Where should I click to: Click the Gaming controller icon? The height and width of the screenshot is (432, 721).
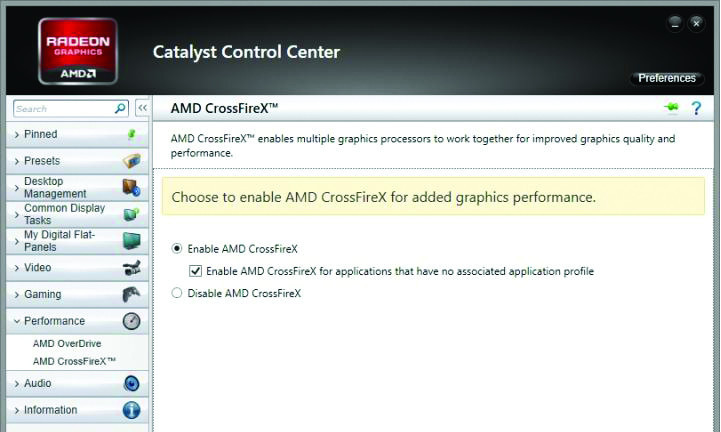point(131,295)
